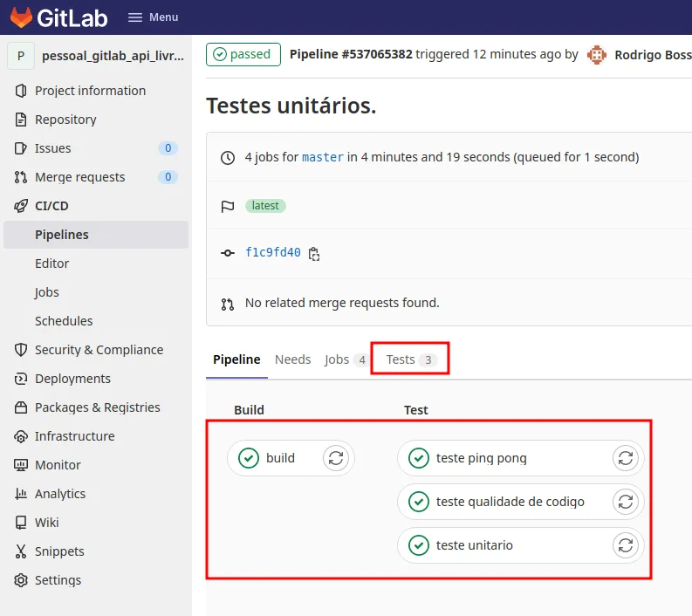
Task: Switch to the Needs tab
Action: 292,359
